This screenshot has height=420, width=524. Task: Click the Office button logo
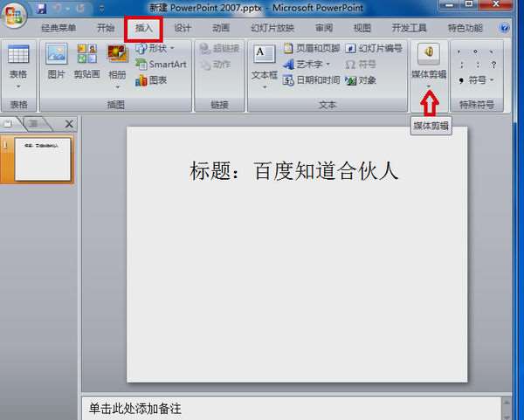14,15
